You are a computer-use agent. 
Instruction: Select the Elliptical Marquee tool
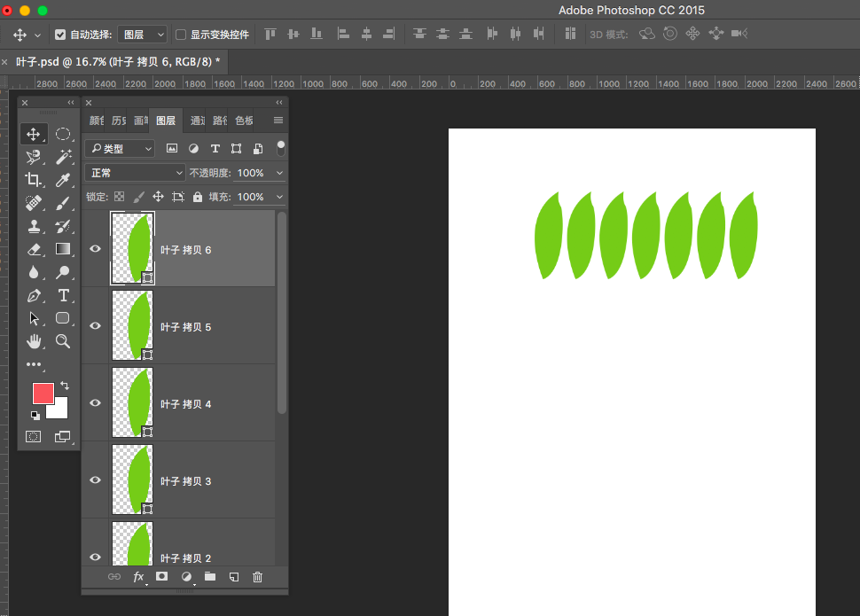pos(63,134)
